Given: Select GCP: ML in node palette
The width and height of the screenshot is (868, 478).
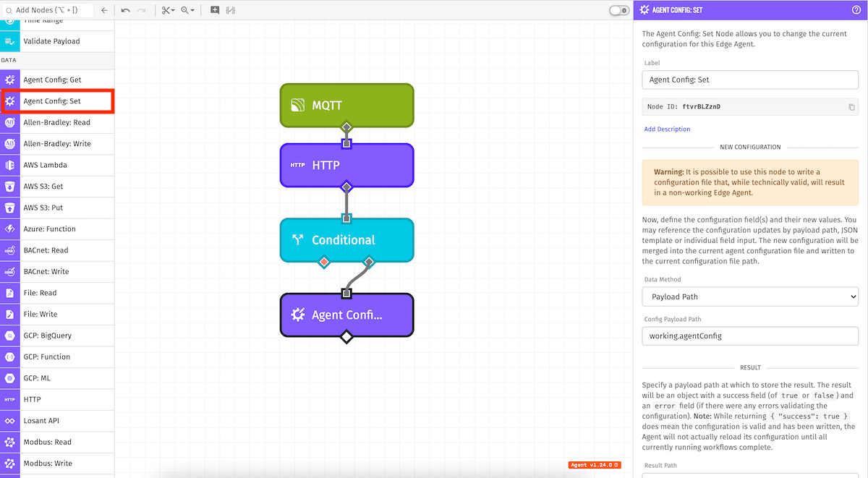Looking at the screenshot, I should pos(57,378).
